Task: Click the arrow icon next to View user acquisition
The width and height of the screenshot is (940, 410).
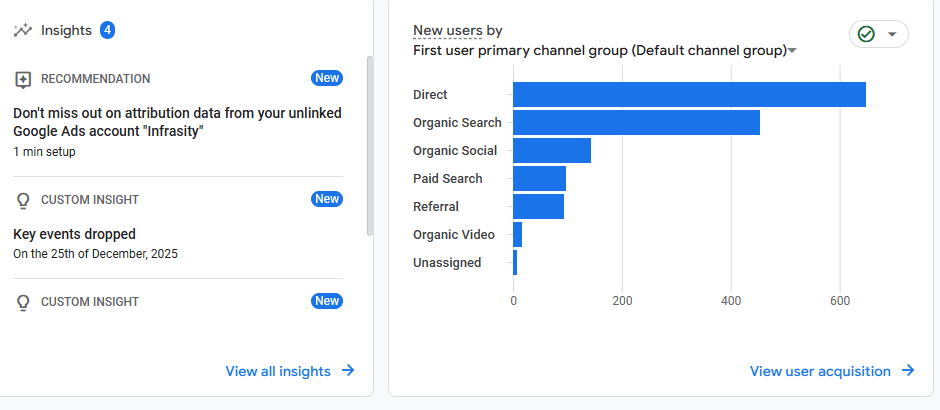Action: (908, 370)
